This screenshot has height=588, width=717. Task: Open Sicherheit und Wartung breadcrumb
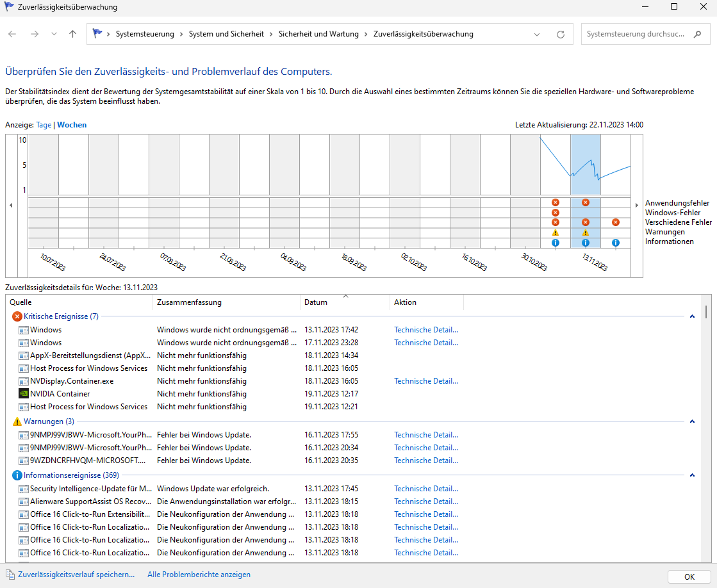pyautogui.click(x=318, y=34)
